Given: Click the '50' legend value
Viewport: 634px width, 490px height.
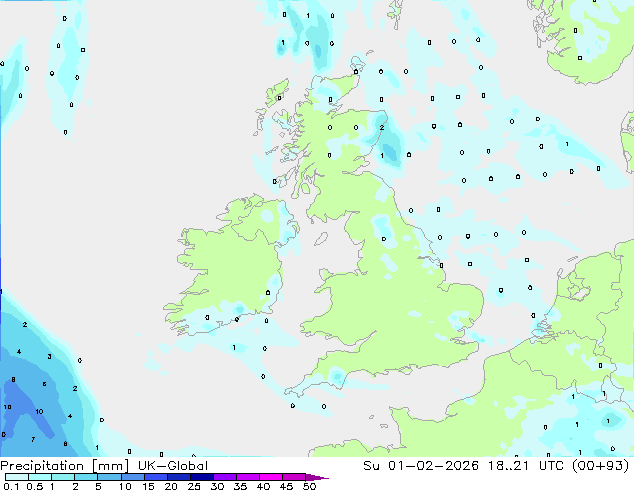Looking at the screenshot, I should [309, 486].
